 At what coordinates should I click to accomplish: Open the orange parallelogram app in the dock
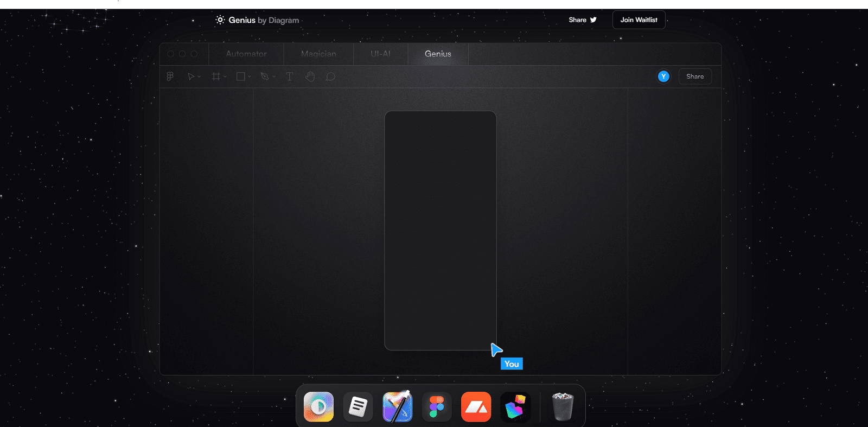click(476, 407)
